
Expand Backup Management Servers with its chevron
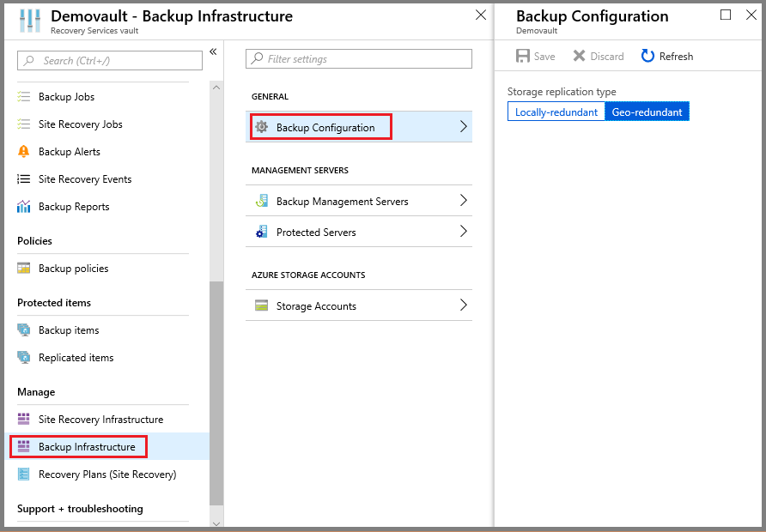pyautogui.click(x=462, y=200)
